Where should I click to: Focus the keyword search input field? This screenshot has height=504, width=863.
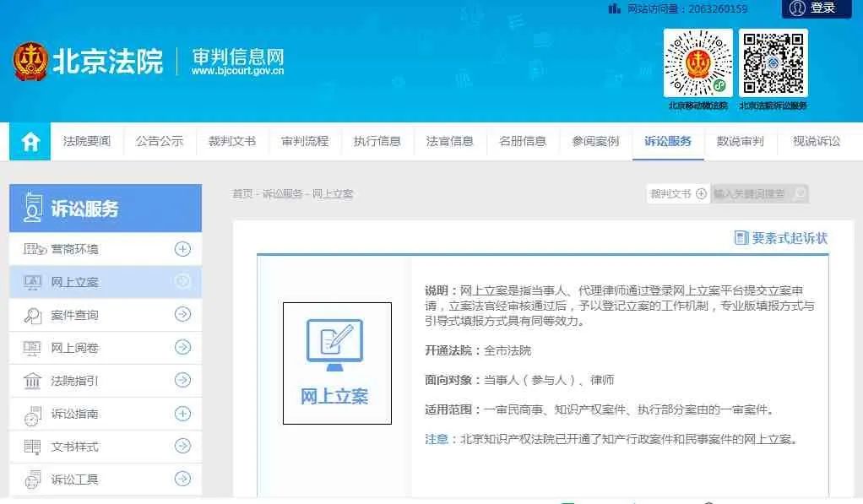[x=752, y=193]
